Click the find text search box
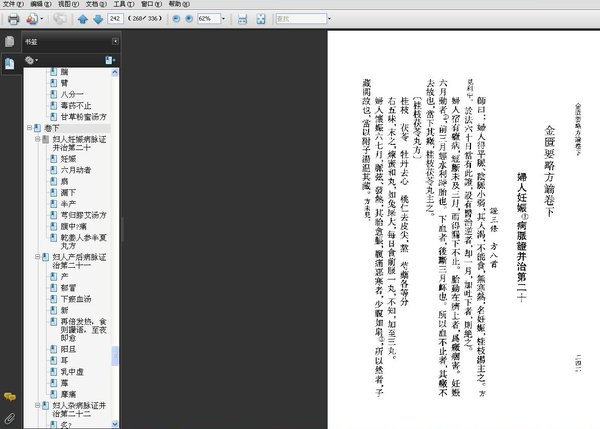Viewport: 600px width, 429px height. (301, 18)
